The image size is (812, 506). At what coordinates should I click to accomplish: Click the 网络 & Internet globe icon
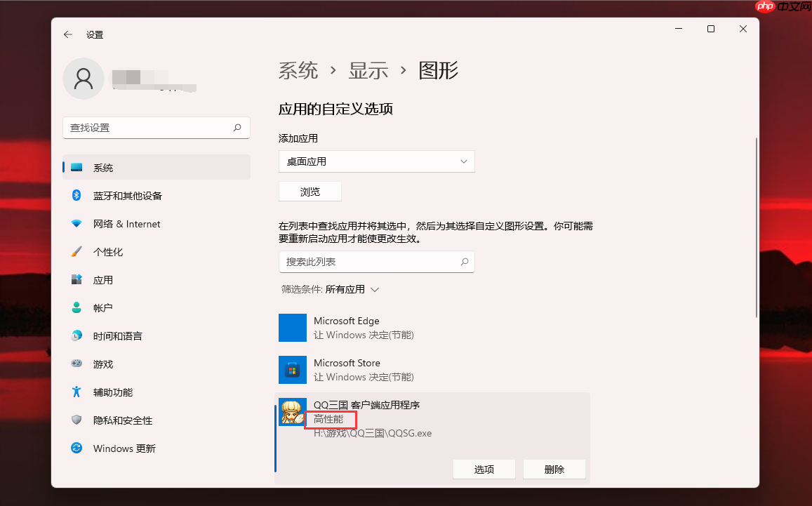[x=77, y=223]
